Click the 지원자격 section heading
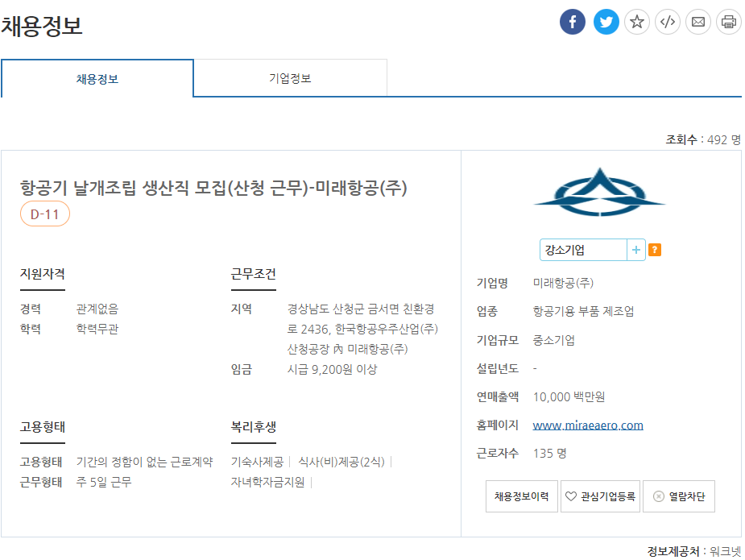The image size is (745, 560). point(43,274)
